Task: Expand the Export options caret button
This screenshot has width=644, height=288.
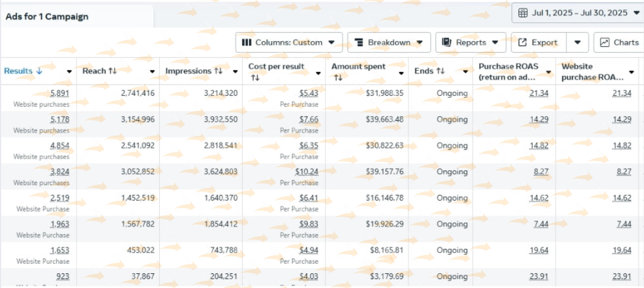Action: (x=577, y=42)
